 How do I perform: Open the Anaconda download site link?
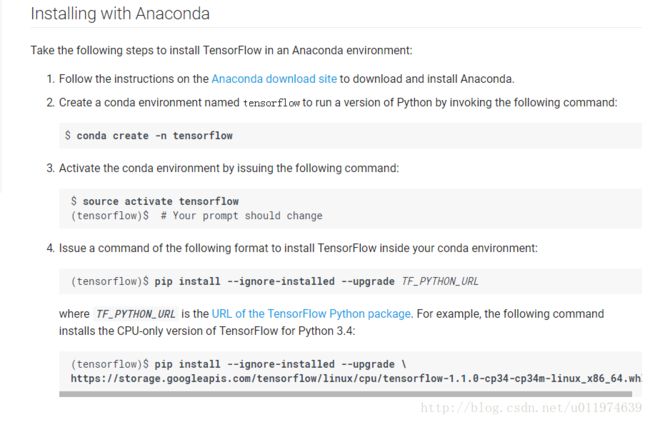(x=274, y=79)
